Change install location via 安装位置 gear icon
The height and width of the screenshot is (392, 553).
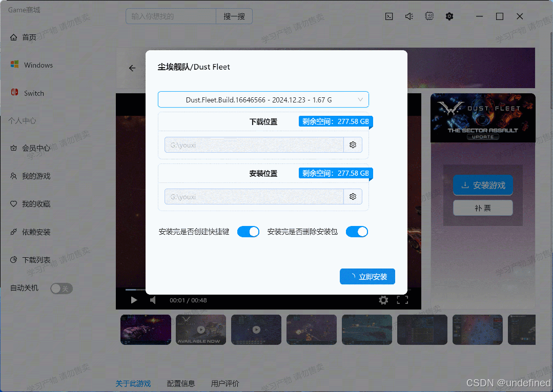click(x=353, y=197)
